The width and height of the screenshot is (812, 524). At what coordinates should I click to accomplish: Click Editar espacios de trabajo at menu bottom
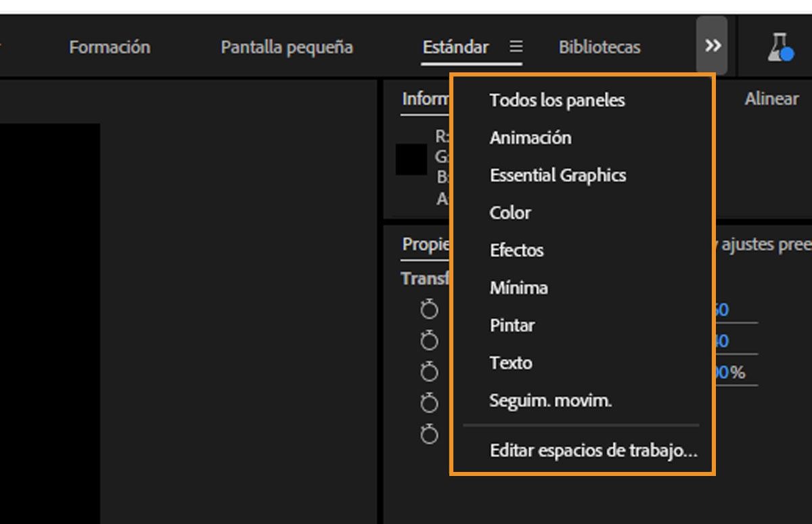click(593, 450)
